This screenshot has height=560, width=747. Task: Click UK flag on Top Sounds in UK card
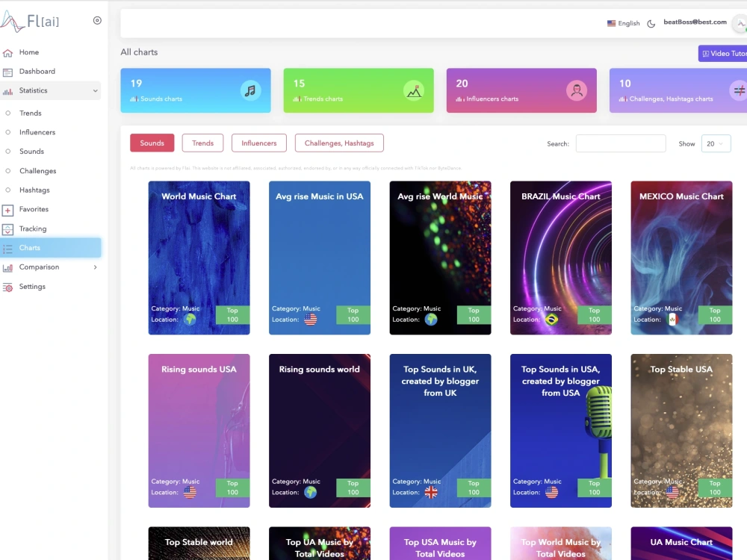pyautogui.click(x=431, y=492)
